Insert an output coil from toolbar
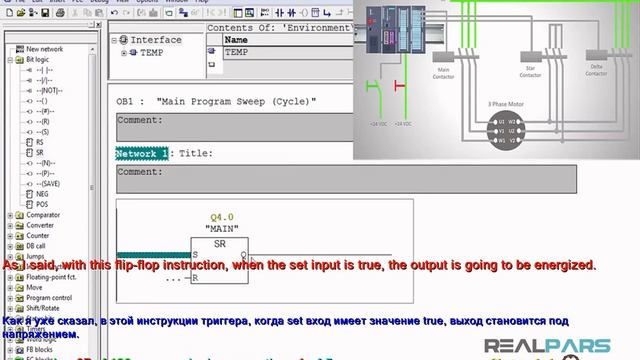Image resolution: width=640 pixels, height=360 pixels. (304, 13)
